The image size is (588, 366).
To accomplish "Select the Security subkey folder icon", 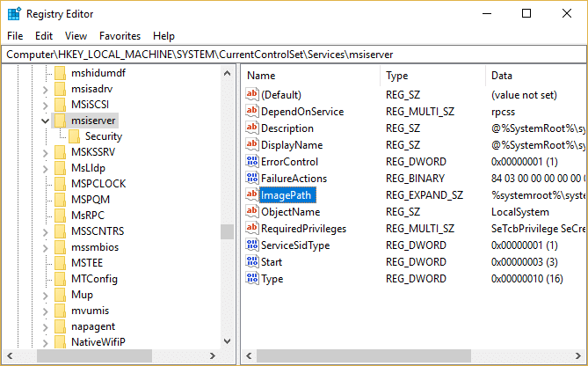I will [75, 136].
